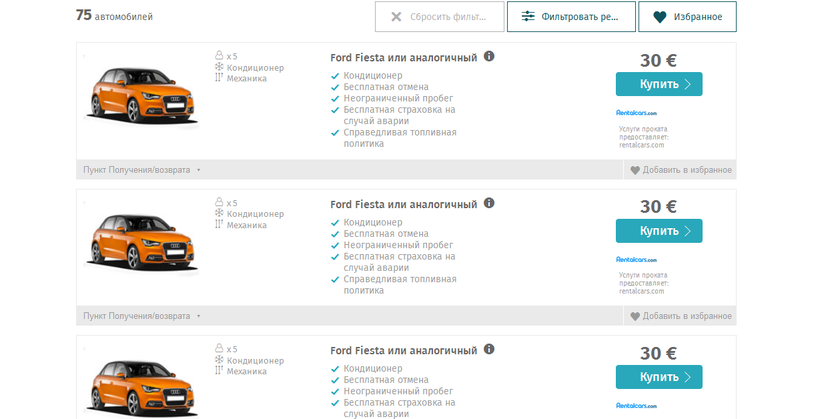This screenshot has height=419, width=820.
Task: Expand second car's Пункт Получения/возврата section
Action: pos(142,316)
